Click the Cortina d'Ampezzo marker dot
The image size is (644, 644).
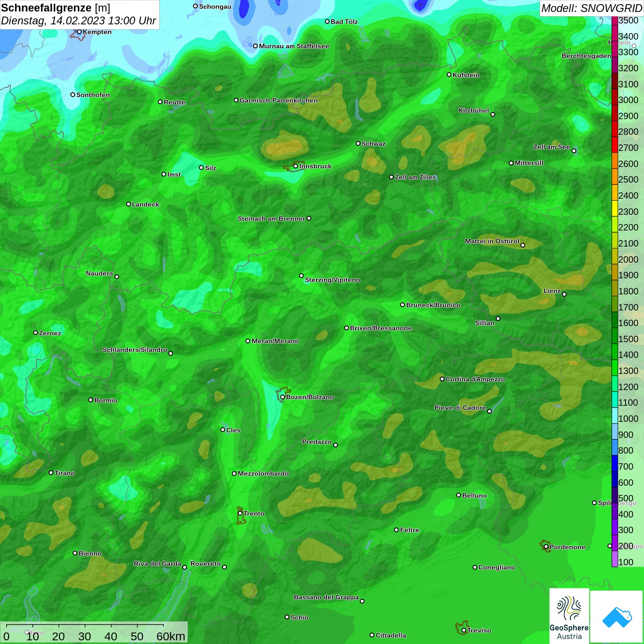pyautogui.click(x=442, y=379)
